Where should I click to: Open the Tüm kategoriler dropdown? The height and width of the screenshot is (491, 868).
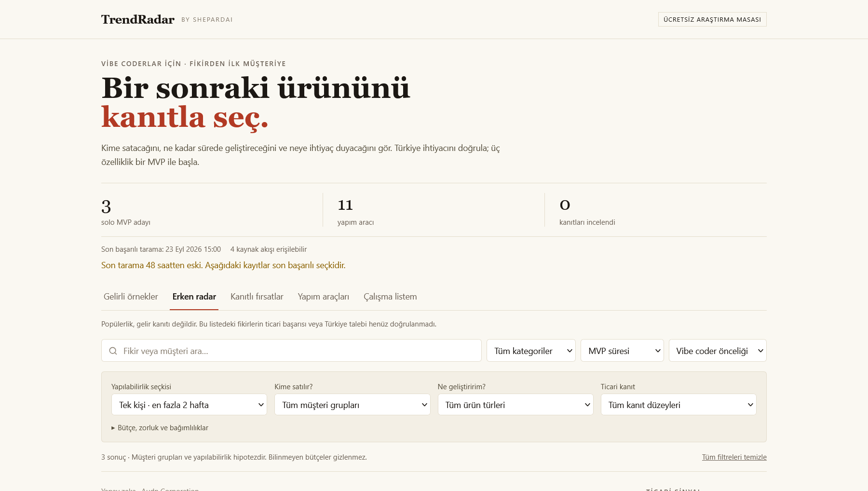(531, 351)
